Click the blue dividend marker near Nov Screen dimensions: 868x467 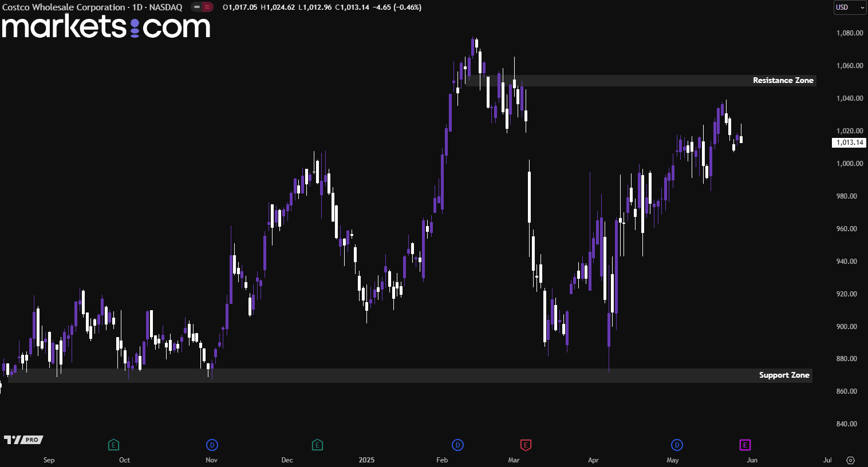point(212,445)
